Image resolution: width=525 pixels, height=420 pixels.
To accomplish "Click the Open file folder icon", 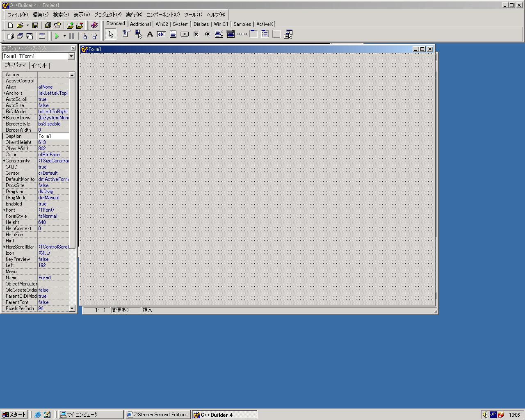I will pyautogui.click(x=20, y=25).
